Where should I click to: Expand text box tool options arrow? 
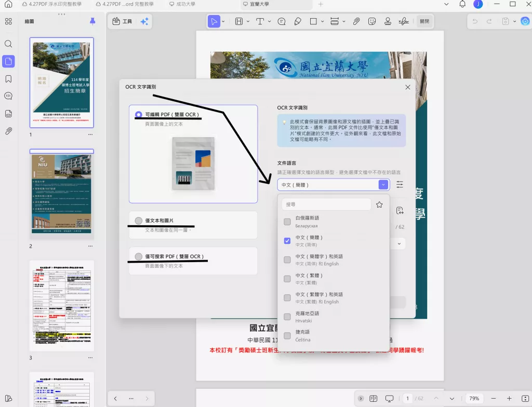(x=270, y=21)
